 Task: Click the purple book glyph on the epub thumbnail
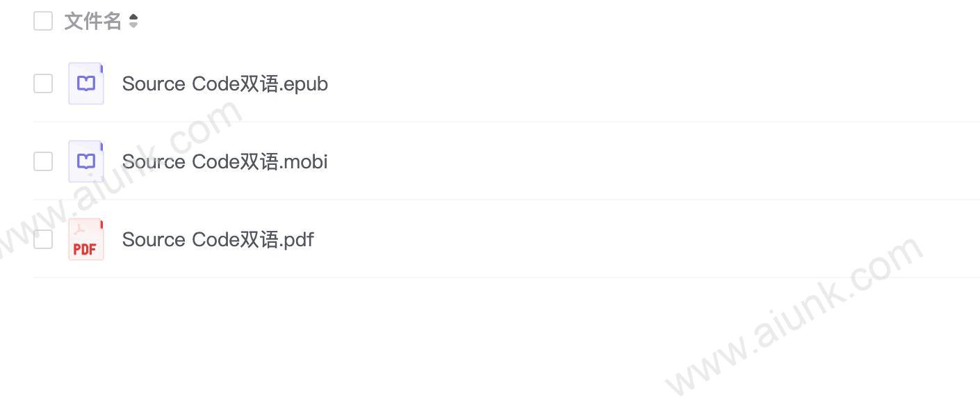point(86,84)
